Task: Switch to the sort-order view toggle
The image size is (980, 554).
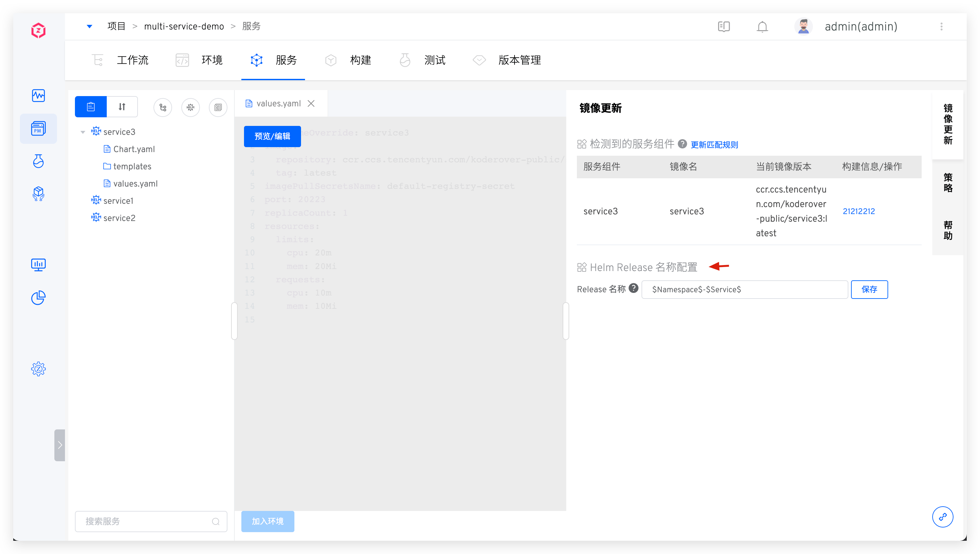Action: coord(122,107)
